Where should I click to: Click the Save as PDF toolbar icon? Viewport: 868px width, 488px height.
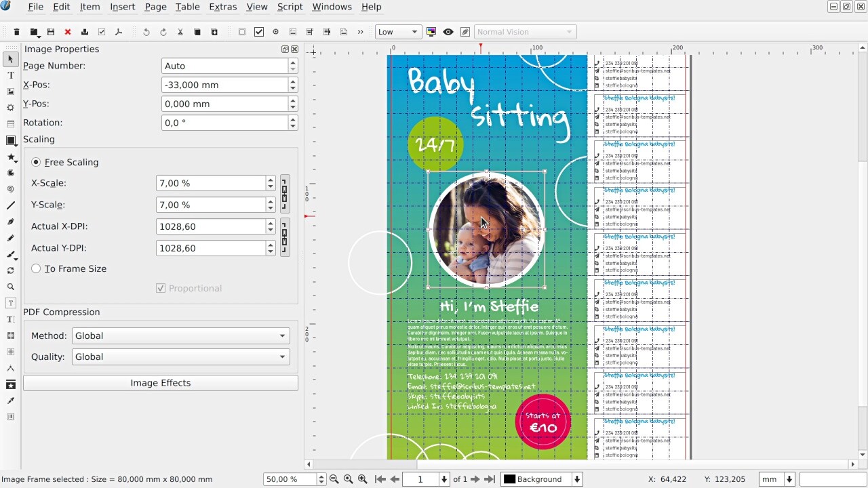[x=119, y=31]
